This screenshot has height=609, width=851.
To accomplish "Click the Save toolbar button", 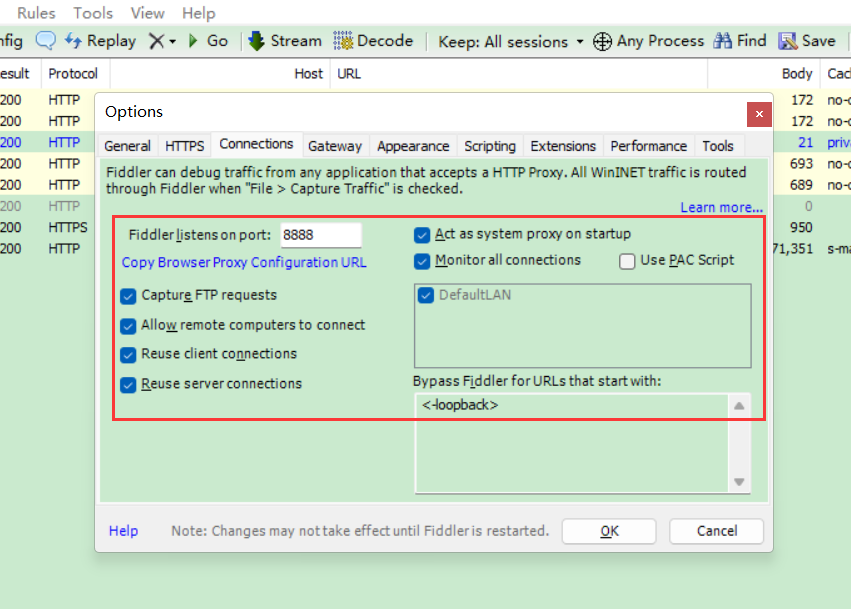I will pyautogui.click(x=807, y=41).
